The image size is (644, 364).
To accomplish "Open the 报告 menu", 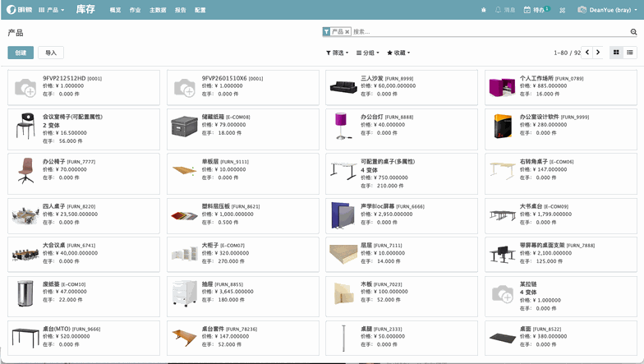I will point(181,10).
